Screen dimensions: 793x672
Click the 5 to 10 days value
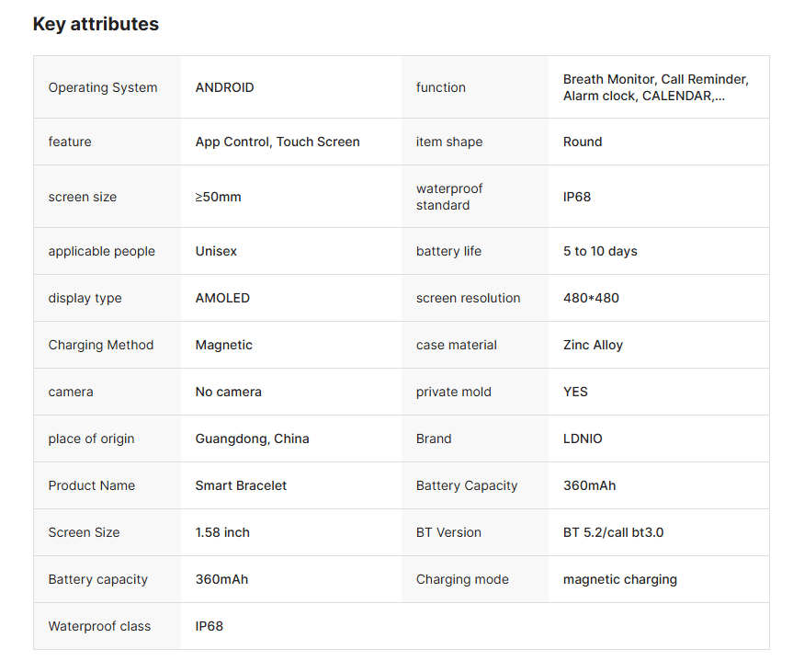(600, 251)
